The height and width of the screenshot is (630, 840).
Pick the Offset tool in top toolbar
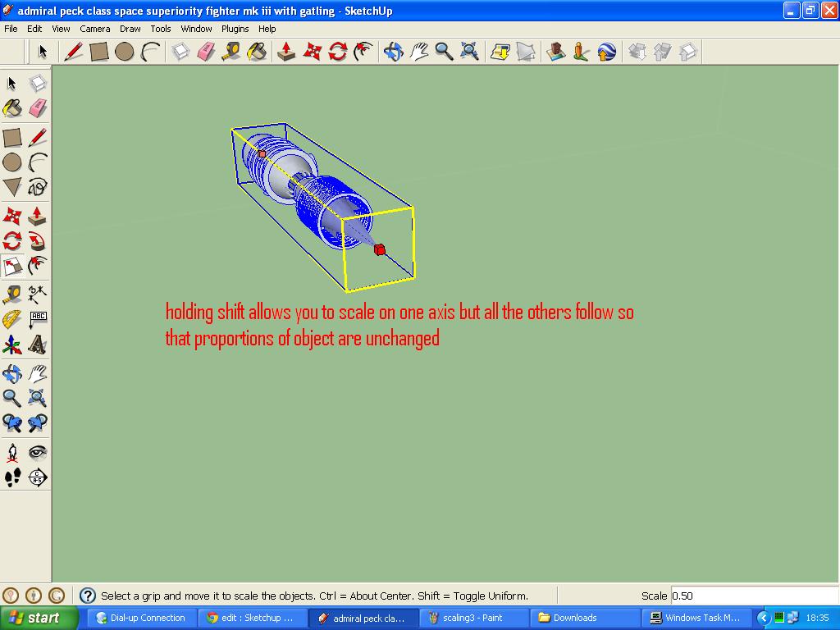click(363, 52)
